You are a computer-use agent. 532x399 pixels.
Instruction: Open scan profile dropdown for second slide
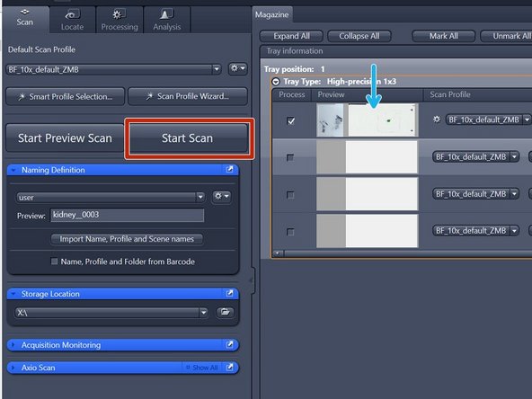(x=475, y=156)
